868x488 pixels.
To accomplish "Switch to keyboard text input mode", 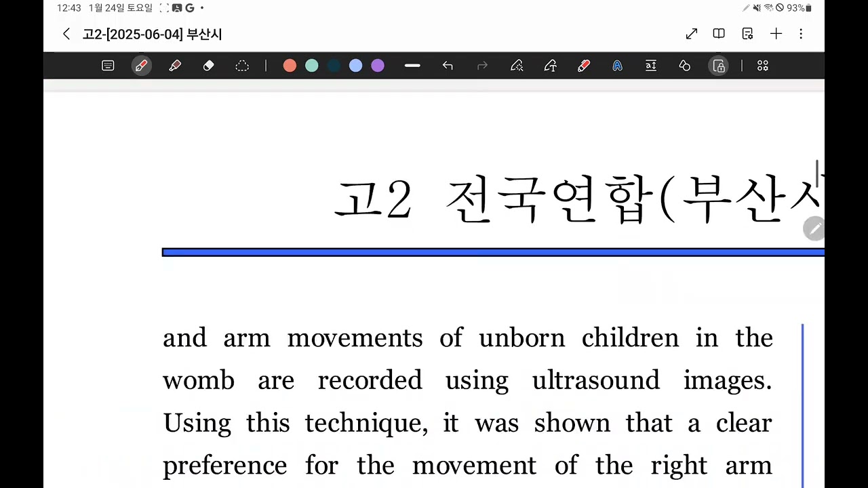I will (108, 66).
